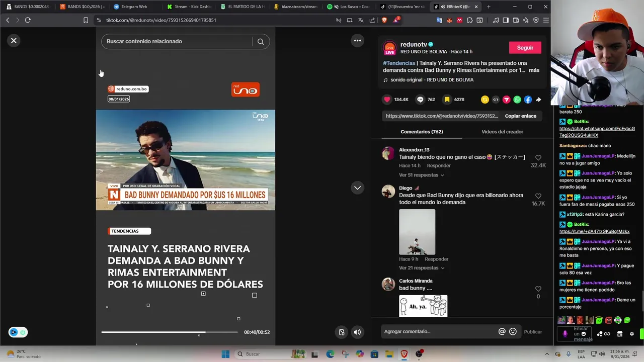Get the embed code icon
The height and width of the screenshot is (362, 644).
pyautogui.click(x=496, y=100)
